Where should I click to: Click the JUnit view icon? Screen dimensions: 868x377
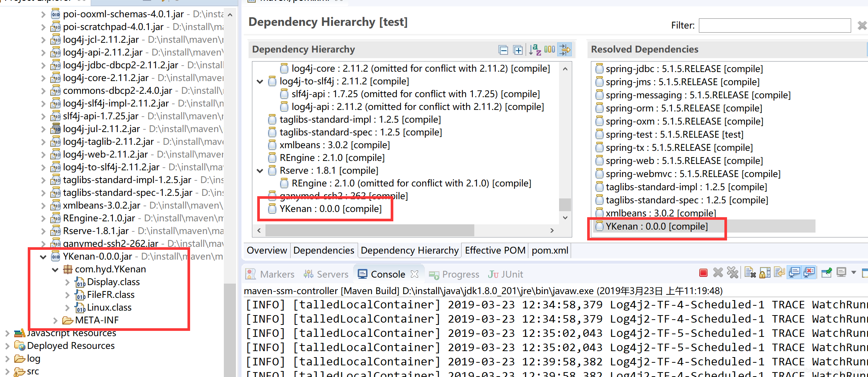[x=493, y=275]
